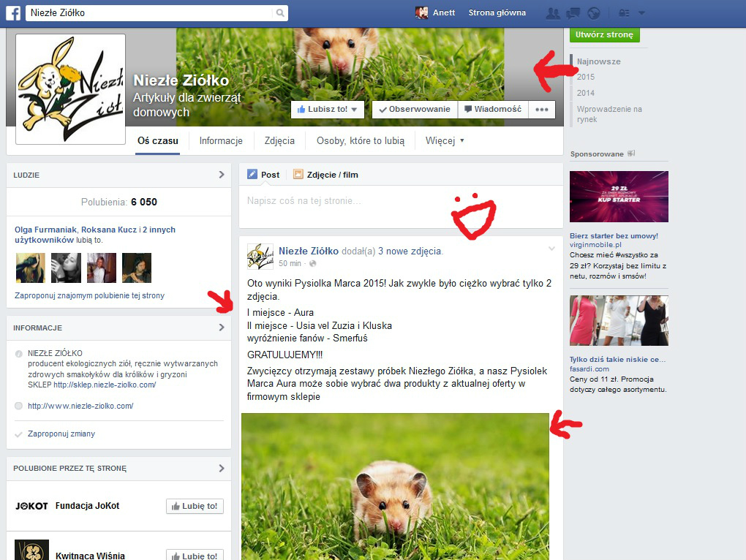
Task: Select the Oś czasu tab
Action: coord(157,140)
